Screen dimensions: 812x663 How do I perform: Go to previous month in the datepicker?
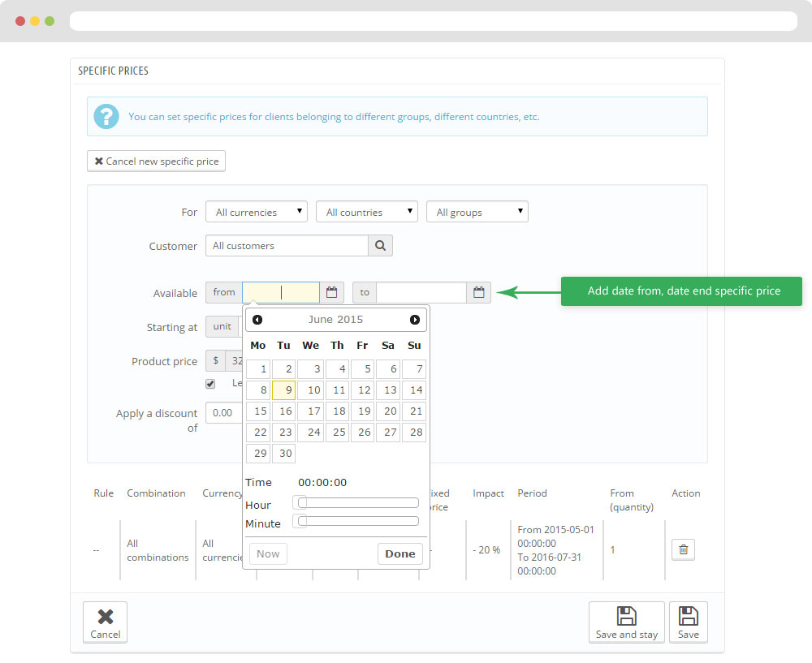(x=257, y=320)
